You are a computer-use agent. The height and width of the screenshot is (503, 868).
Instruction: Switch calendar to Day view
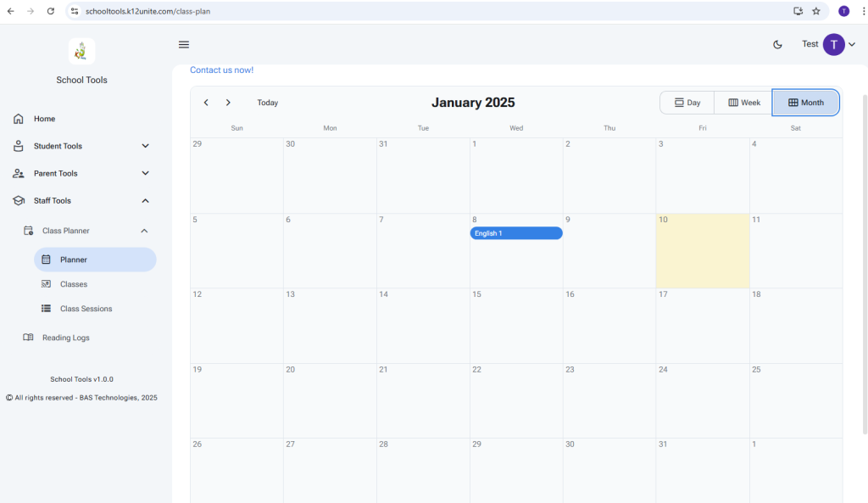687,103
